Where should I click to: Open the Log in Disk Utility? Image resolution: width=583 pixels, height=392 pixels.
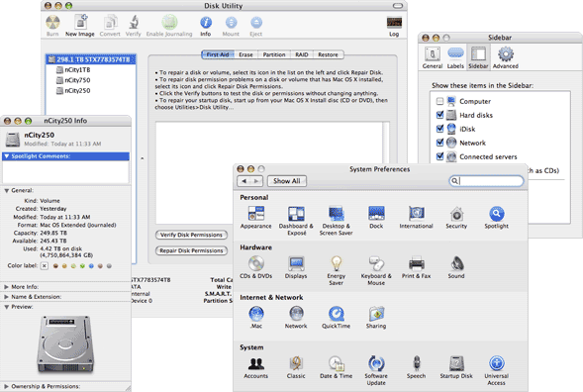pos(394,26)
